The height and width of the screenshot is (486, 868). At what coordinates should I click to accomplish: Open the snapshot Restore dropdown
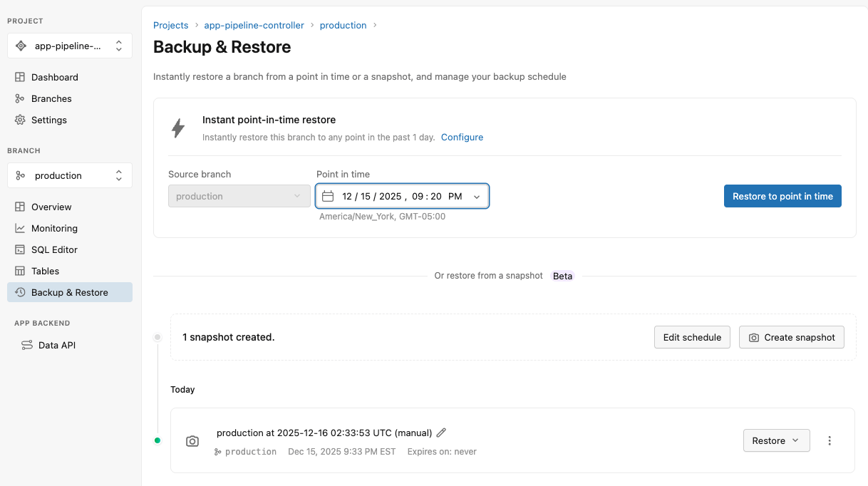[x=776, y=440]
